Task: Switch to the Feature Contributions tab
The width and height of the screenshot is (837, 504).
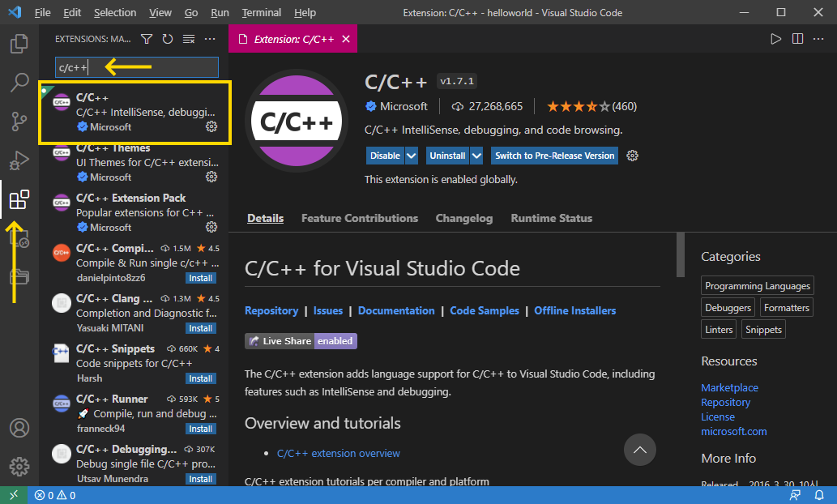Action: (359, 218)
